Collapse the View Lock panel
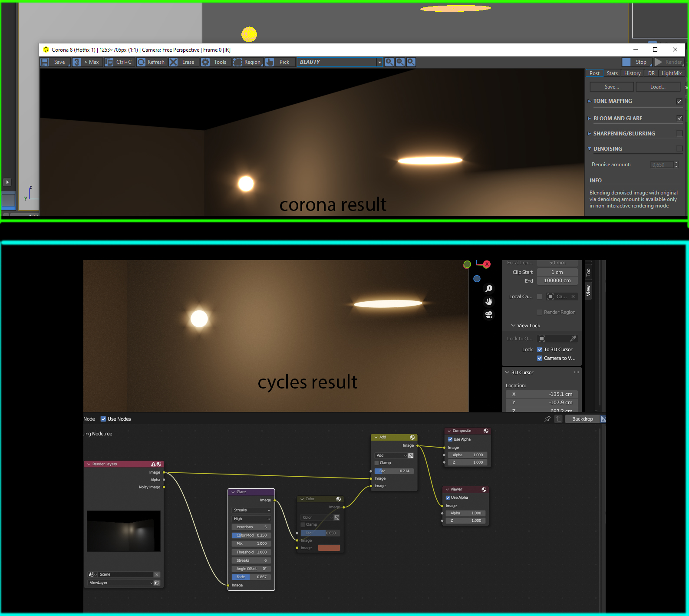689x616 pixels. [514, 326]
